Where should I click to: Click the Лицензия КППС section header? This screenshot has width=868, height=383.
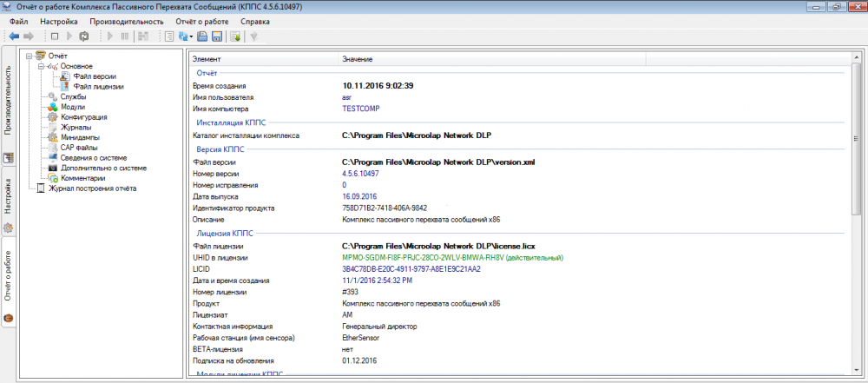[x=225, y=234]
